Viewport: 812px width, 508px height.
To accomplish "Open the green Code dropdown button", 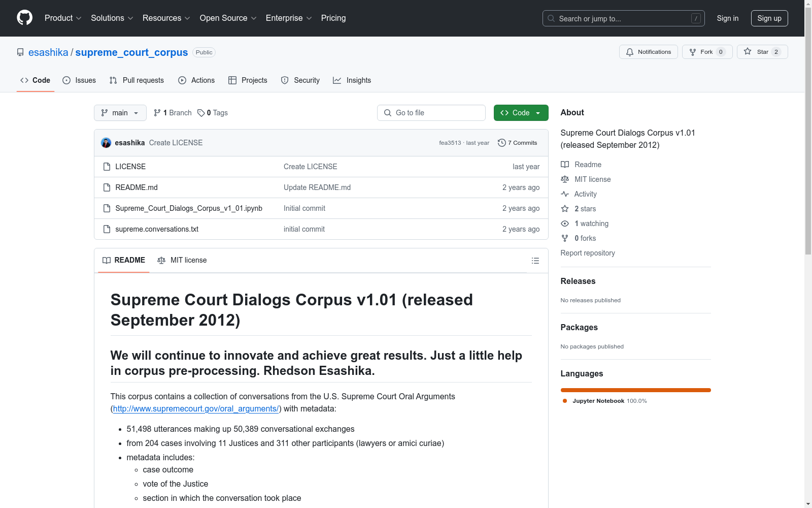I will (x=521, y=113).
